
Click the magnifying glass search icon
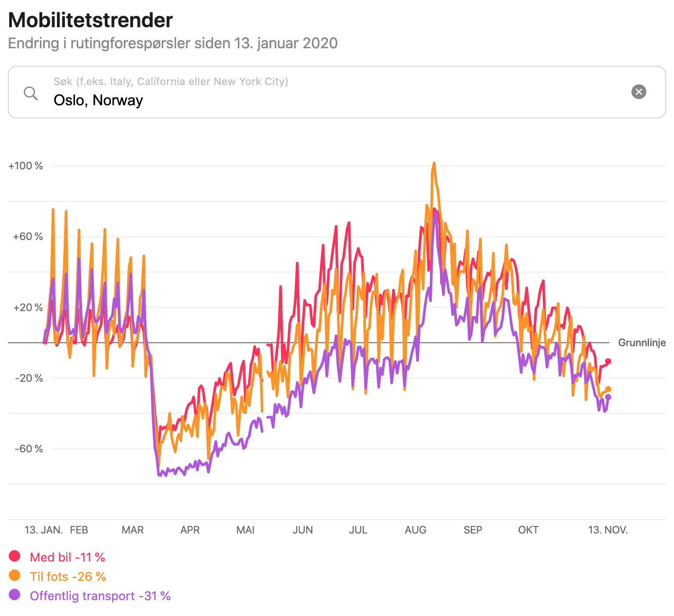click(x=31, y=93)
